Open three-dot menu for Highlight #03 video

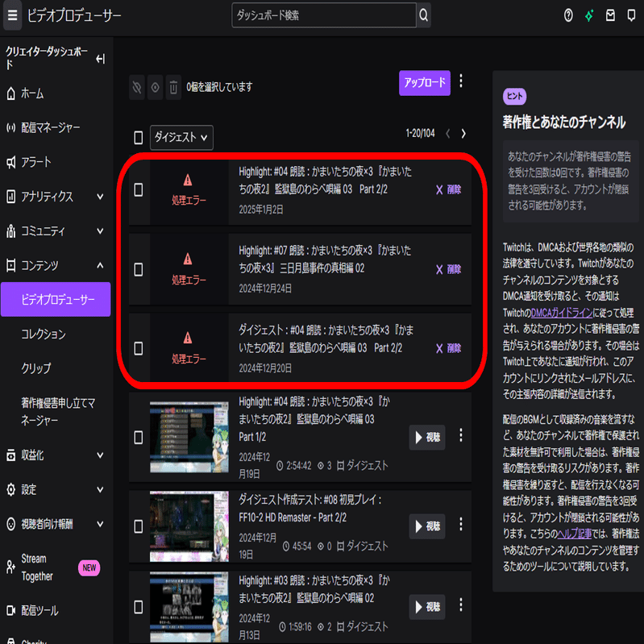(461, 605)
